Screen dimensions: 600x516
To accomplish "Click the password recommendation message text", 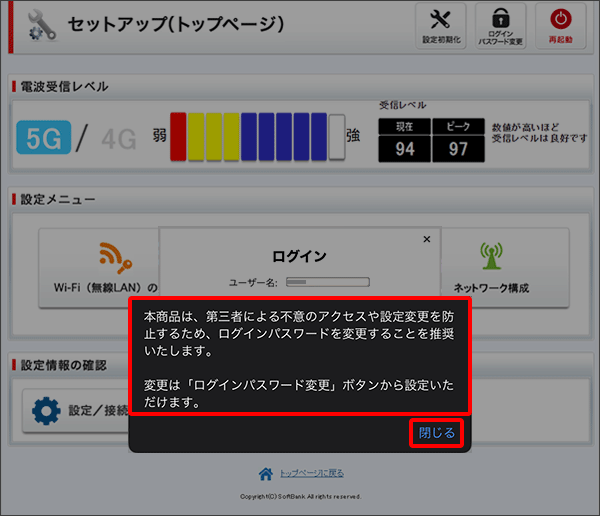I will 299,359.
